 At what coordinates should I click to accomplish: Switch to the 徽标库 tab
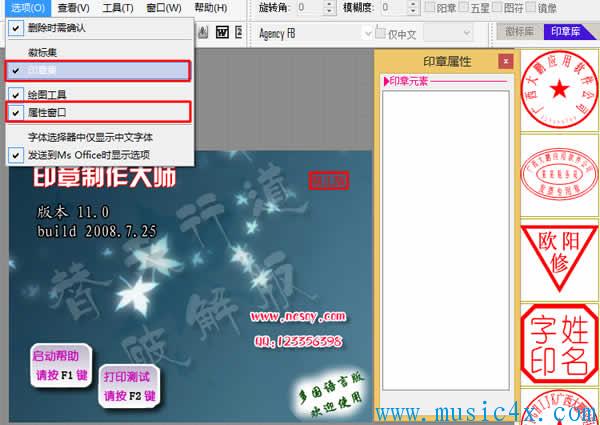pos(520,32)
